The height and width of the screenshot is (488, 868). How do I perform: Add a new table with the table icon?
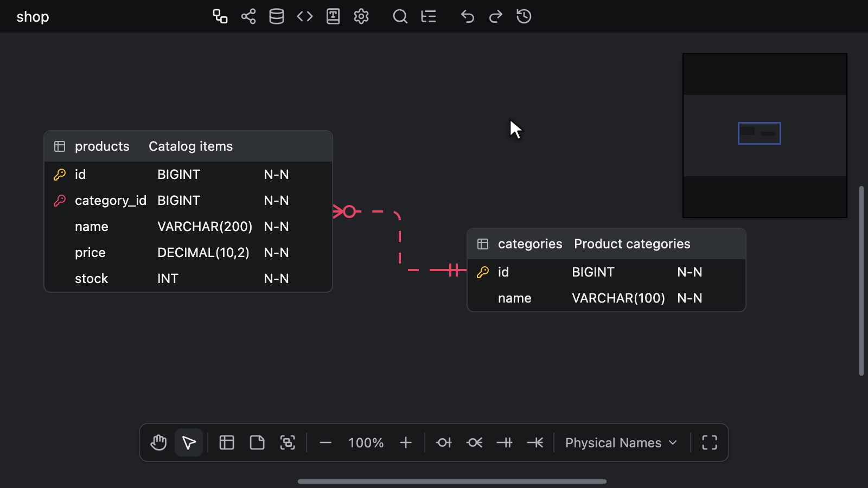pyautogui.click(x=227, y=442)
